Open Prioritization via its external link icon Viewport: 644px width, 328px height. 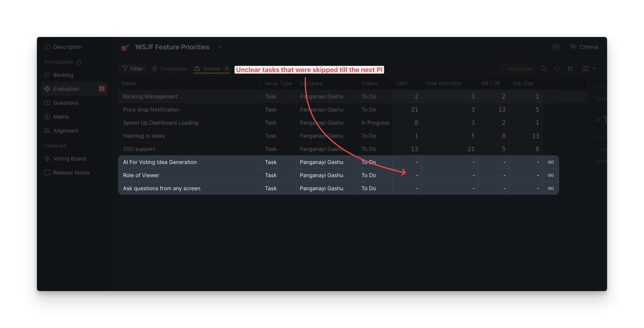pyautogui.click(x=79, y=62)
